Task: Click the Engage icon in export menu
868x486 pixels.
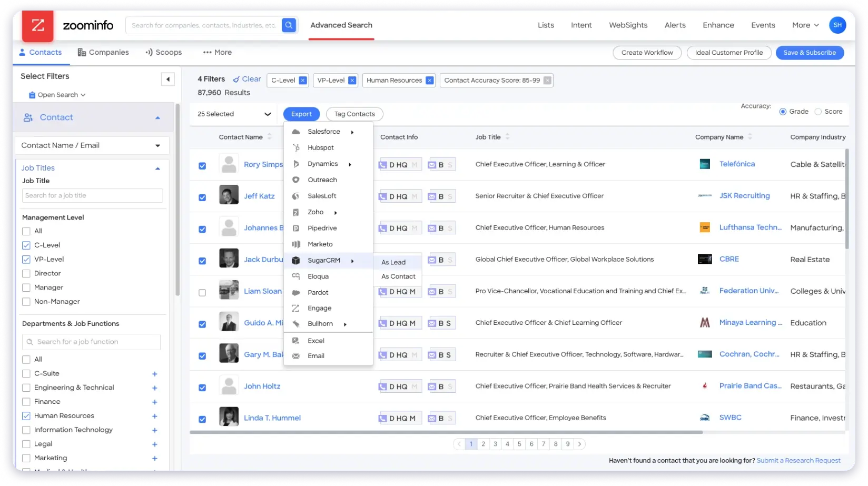Action: click(296, 309)
